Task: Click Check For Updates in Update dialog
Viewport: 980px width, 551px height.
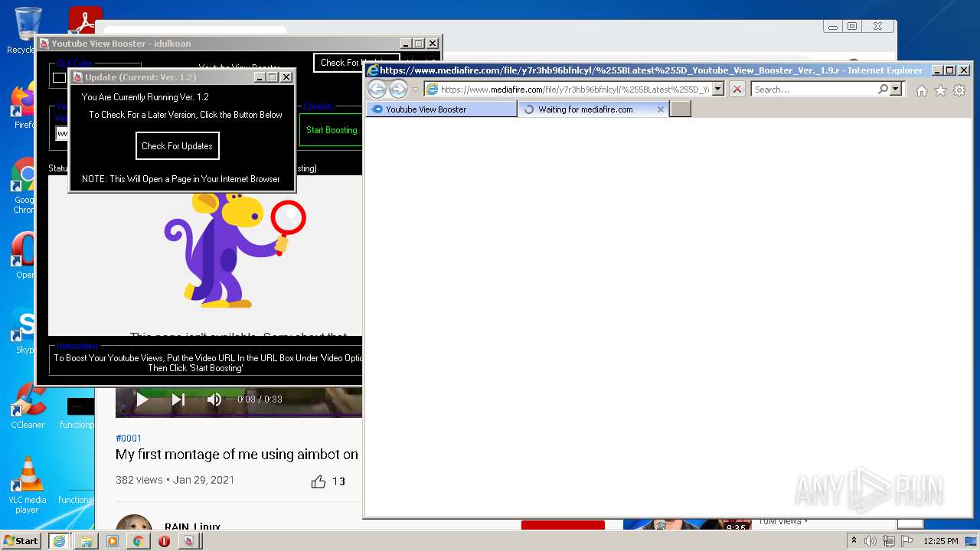Action: 178,146
